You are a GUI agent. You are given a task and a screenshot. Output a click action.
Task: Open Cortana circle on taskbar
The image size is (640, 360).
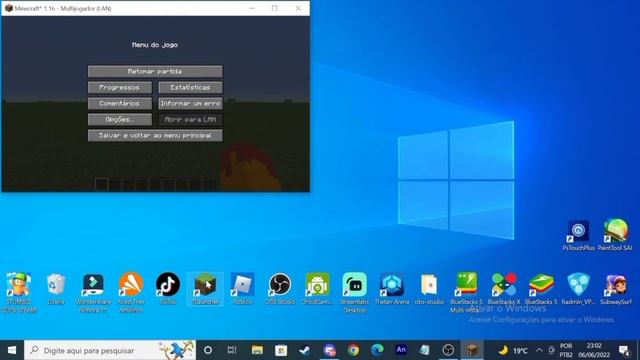pos(208,350)
